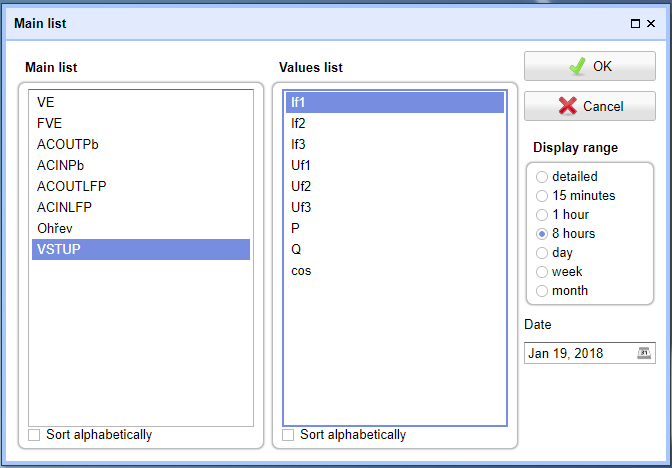Screen dimensions: 672x468
Task: Select Q in the Values list
Action: [x=395, y=249]
